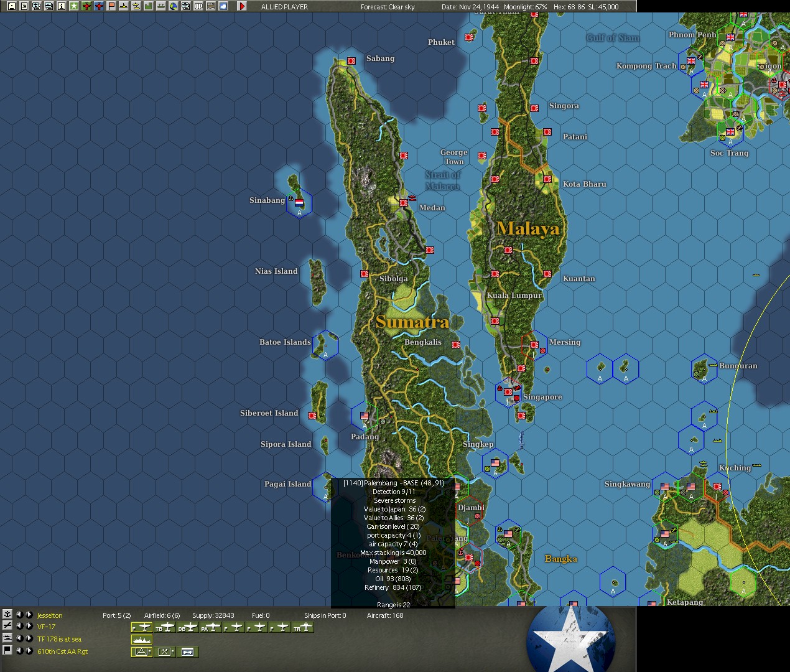This screenshot has width=790, height=672.
Task: Click the British flag at Kompong Trach
Action: (x=691, y=61)
